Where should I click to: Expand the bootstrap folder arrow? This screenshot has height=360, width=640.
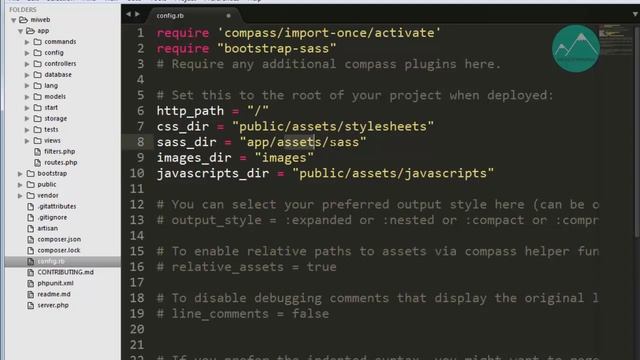pyautogui.click(x=20, y=173)
